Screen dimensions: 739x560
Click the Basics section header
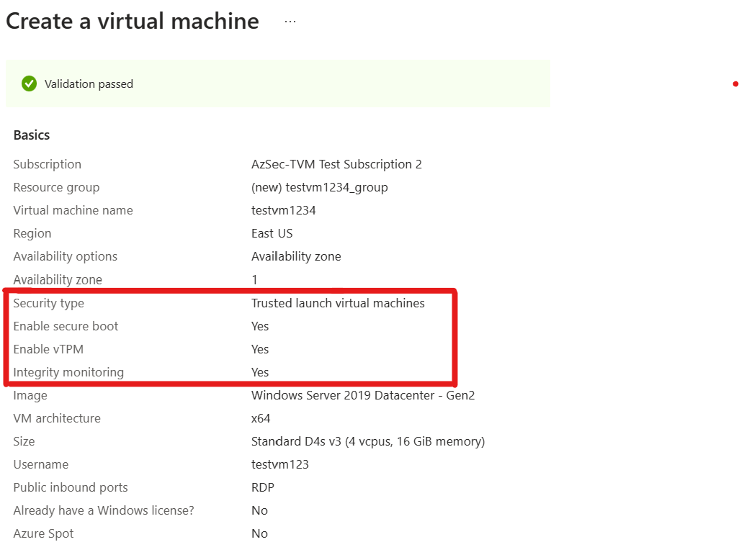31,135
